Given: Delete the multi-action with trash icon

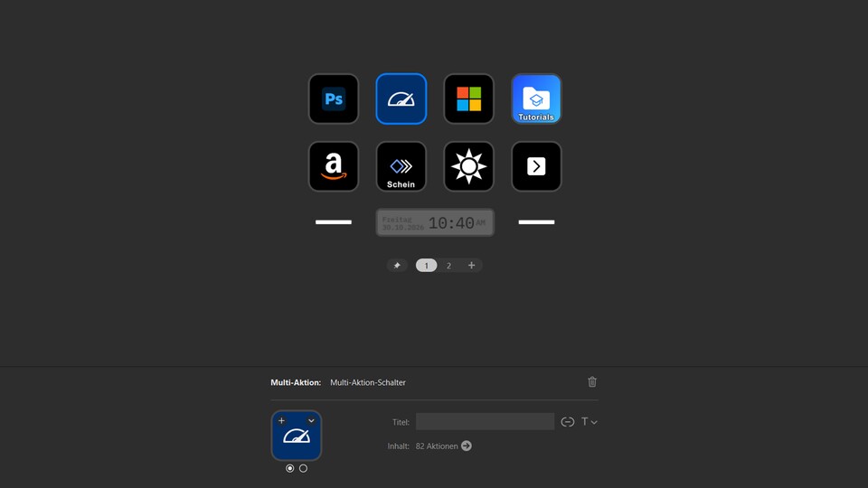Looking at the screenshot, I should [591, 381].
